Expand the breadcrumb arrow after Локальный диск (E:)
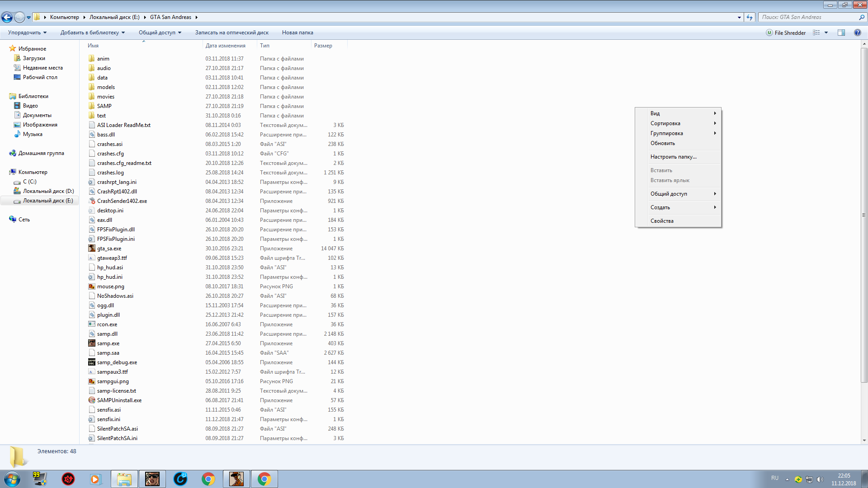This screenshot has height=488, width=868. [145, 17]
